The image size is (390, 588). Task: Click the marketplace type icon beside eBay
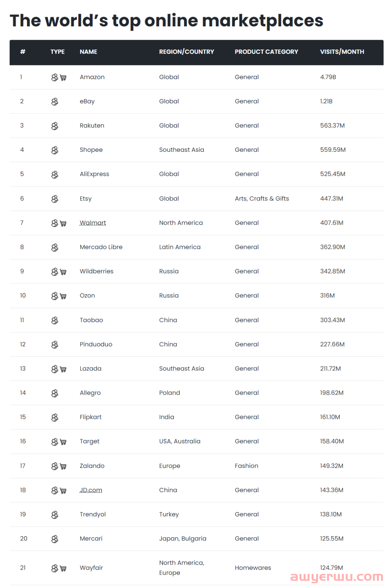click(x=55, y=102)
